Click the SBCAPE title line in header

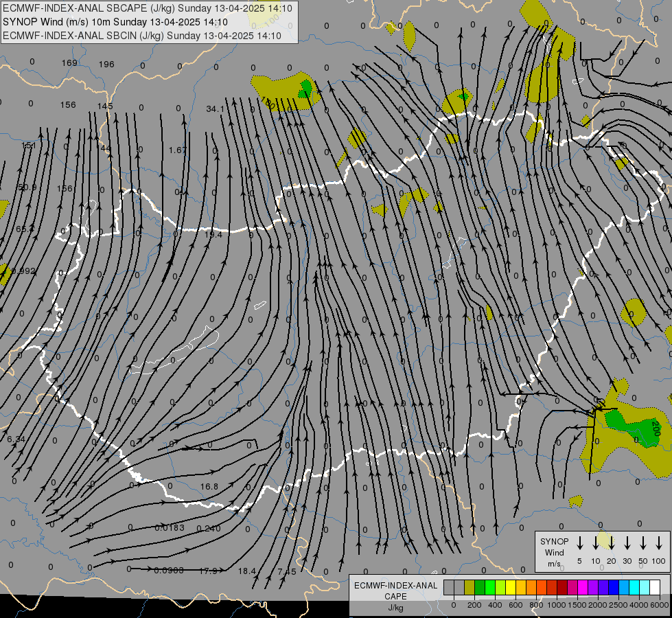point(148,8)
